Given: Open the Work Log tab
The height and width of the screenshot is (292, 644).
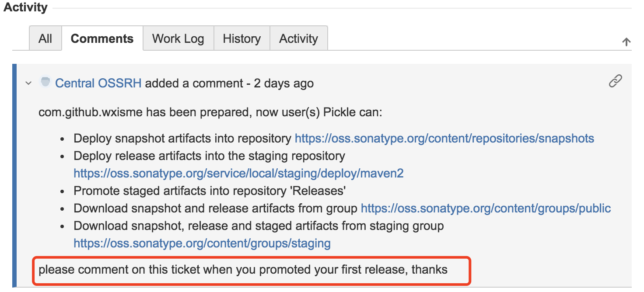Looking at the screenshot, I should [x=178, y=38].
